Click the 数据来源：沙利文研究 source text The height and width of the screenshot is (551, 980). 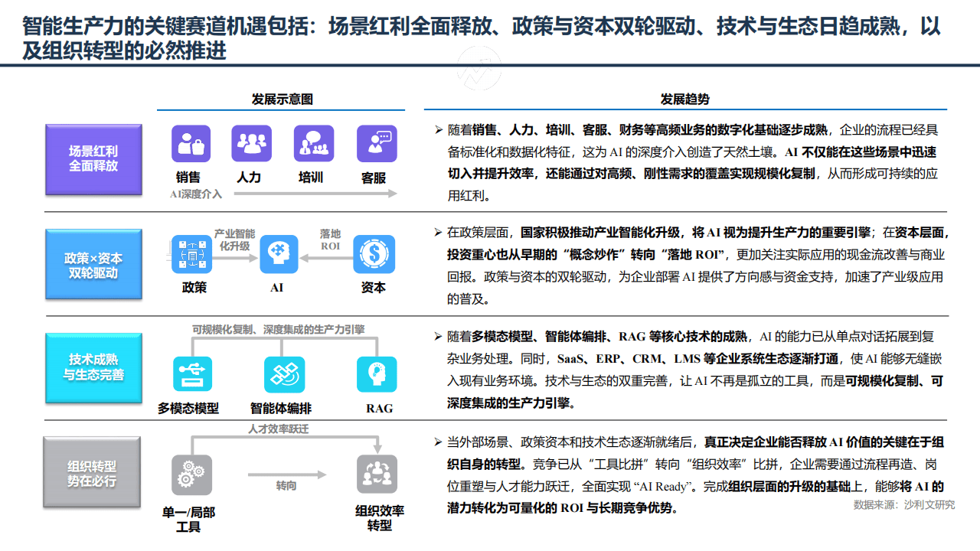click(903, 505)
